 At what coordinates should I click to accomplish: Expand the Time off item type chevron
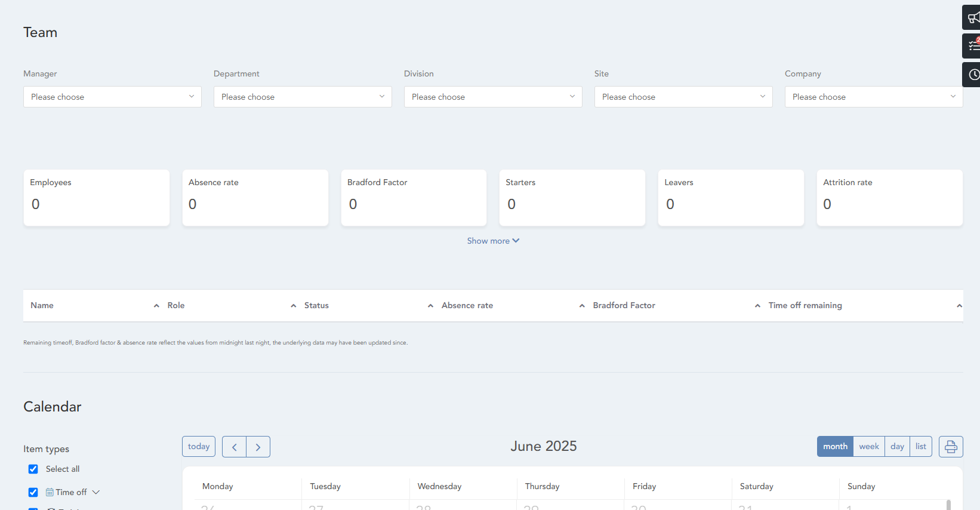pos(96,493)
